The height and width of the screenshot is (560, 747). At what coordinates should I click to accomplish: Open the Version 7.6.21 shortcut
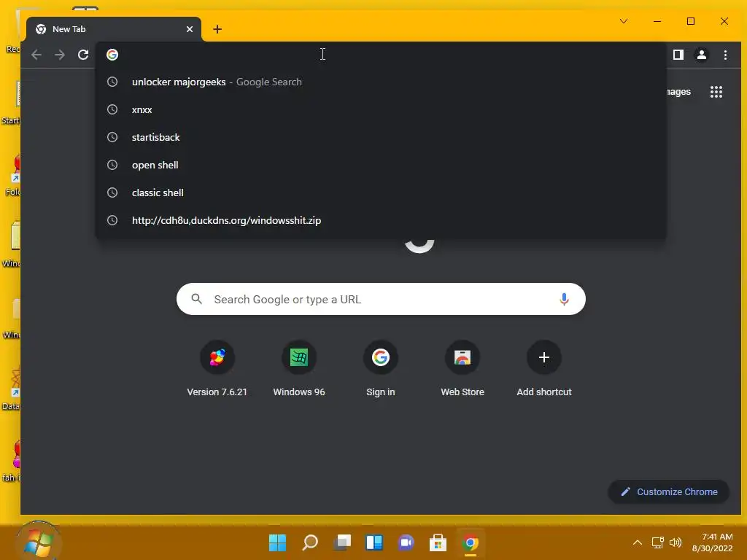pyautogui.click(x=217, y=369)
